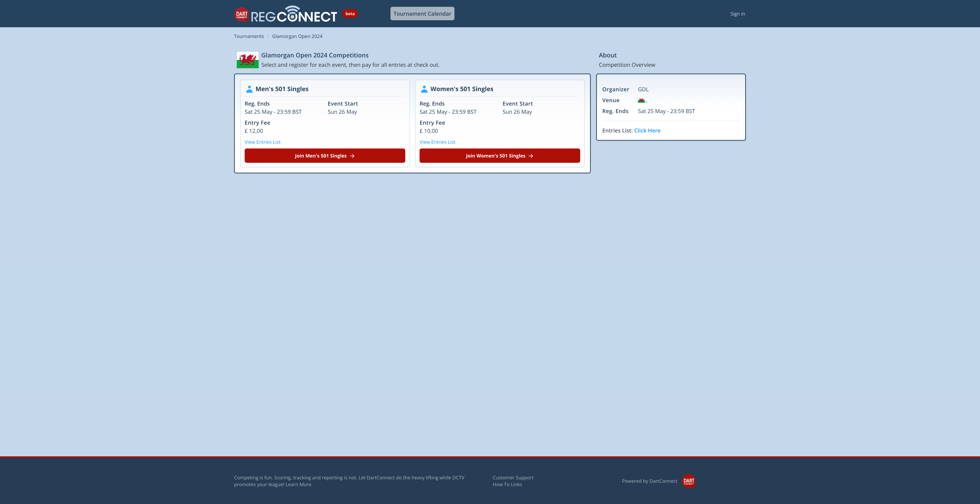Viewport: 980px width, 504px height.
Task: Select Sat 25 May - 23:59 BST in the Women's card
Action: (x=448, y=112)
